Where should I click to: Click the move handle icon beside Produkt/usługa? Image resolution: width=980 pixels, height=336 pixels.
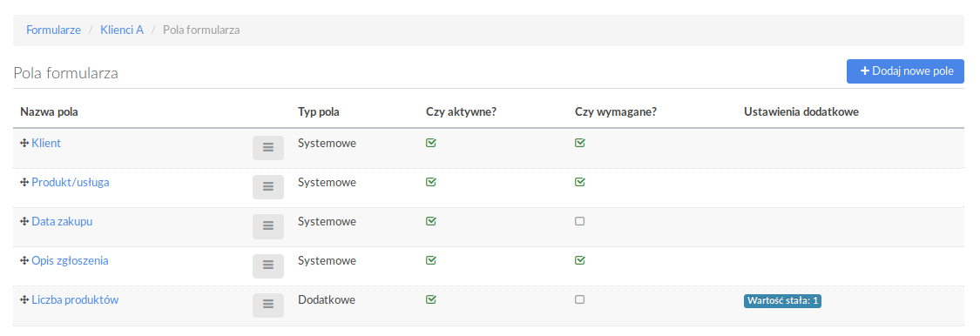(x=25, y=182)
